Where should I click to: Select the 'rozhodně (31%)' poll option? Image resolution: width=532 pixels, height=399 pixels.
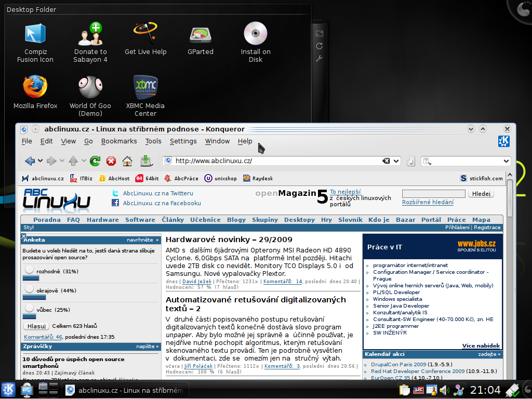pos(30,270)
